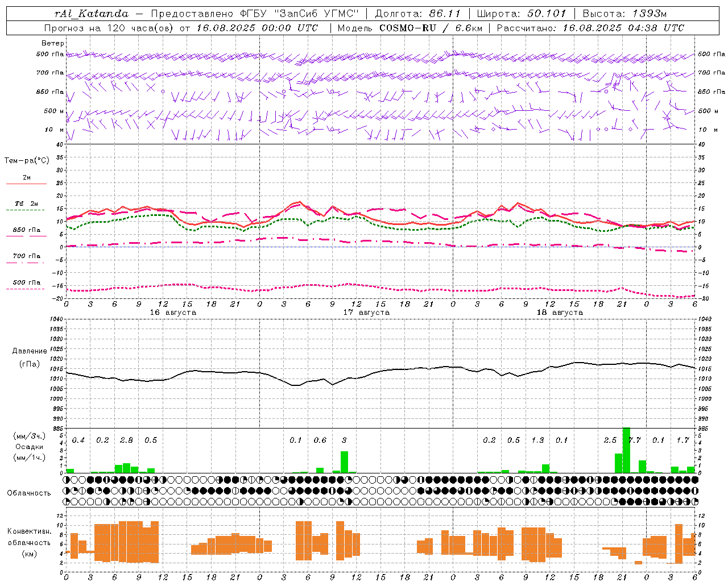Screen dimensions: 728x582
Task: Click the (км) unit label under convective cloudiness
Action: pyautogui.click(x=29, y=554)
